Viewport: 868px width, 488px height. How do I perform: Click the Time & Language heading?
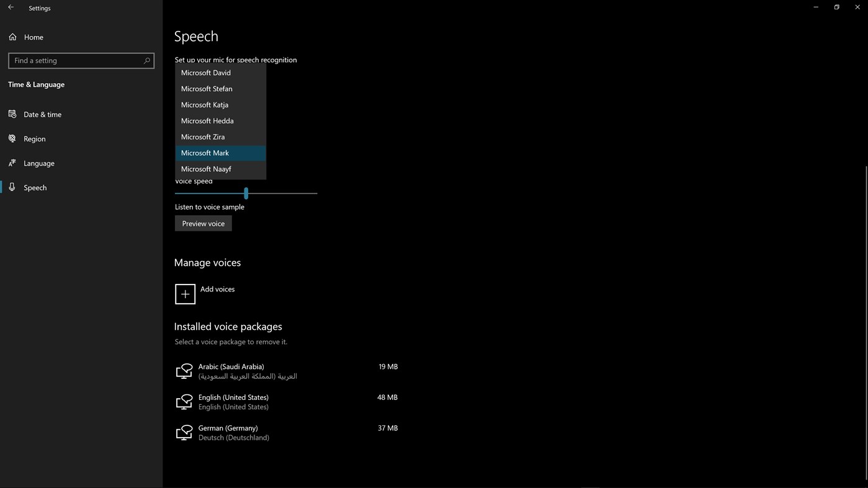[36, 84]
